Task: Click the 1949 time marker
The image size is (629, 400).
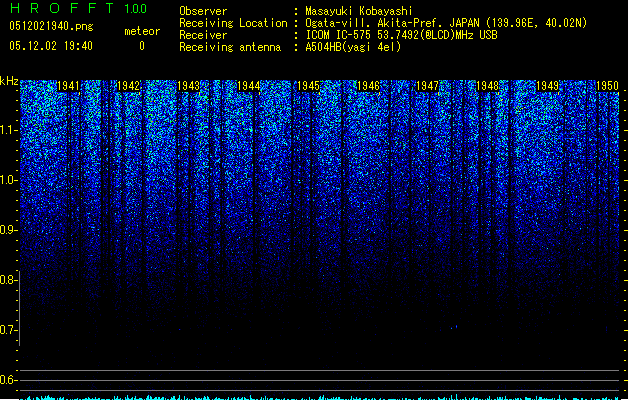Action: (x=548, y=86)
